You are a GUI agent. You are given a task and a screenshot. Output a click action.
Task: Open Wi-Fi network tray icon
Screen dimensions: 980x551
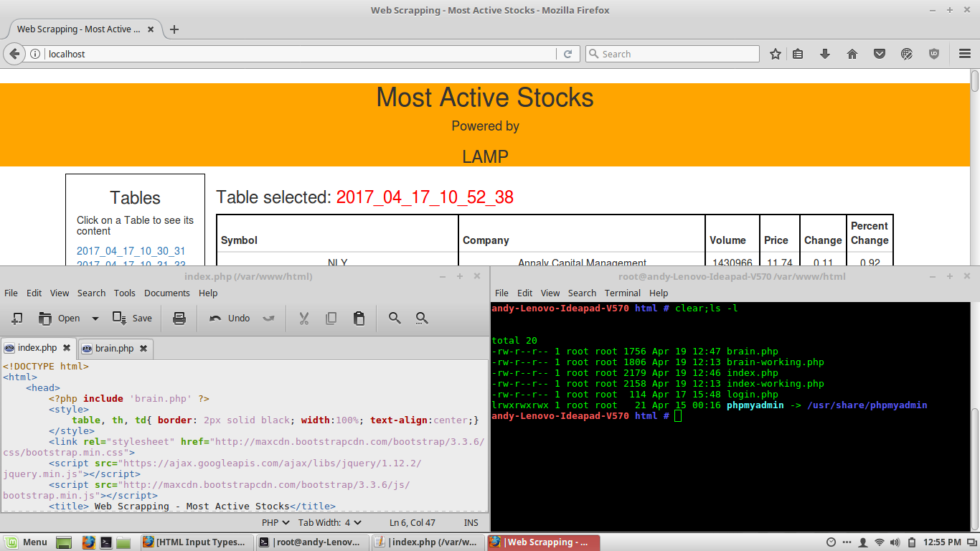(879, 542)
